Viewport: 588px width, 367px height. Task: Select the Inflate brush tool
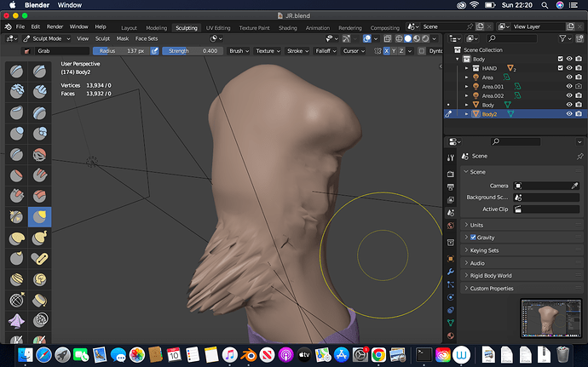[16, 133]
